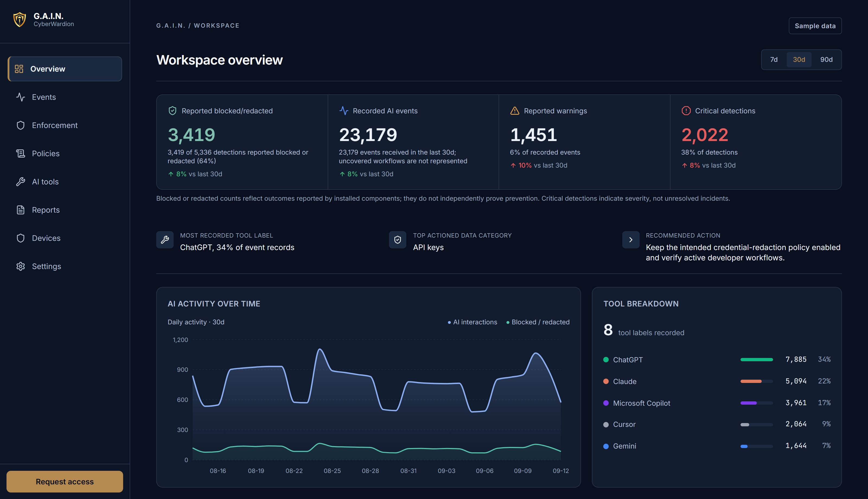868x499 pixels.
Task: Click the 23,179 recorded AI events value
Action: coord(368,135)
